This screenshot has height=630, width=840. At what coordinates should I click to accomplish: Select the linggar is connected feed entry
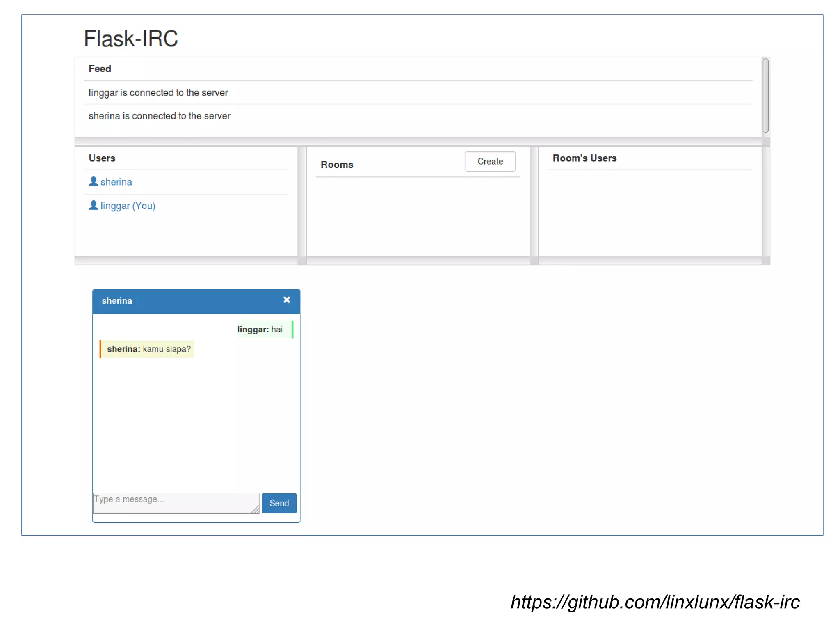158,93
